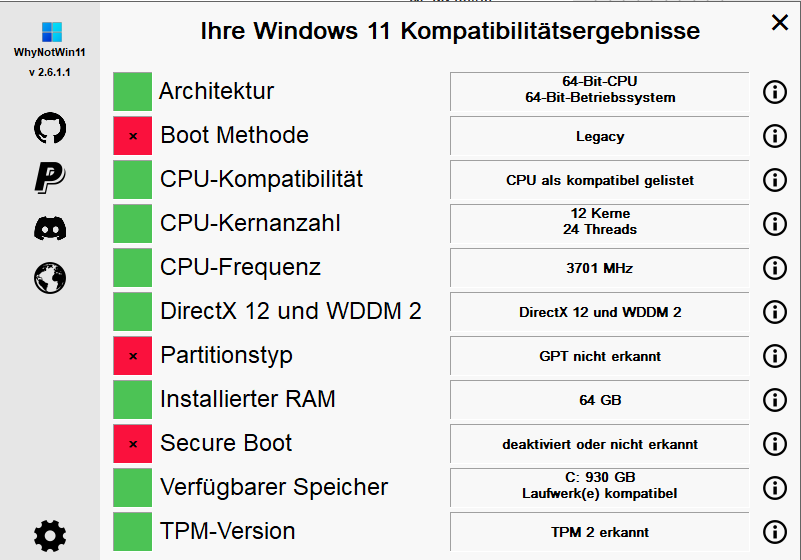Click the globe website icon
This screenshot has height=560, width=801.
[x=50, y=278]
